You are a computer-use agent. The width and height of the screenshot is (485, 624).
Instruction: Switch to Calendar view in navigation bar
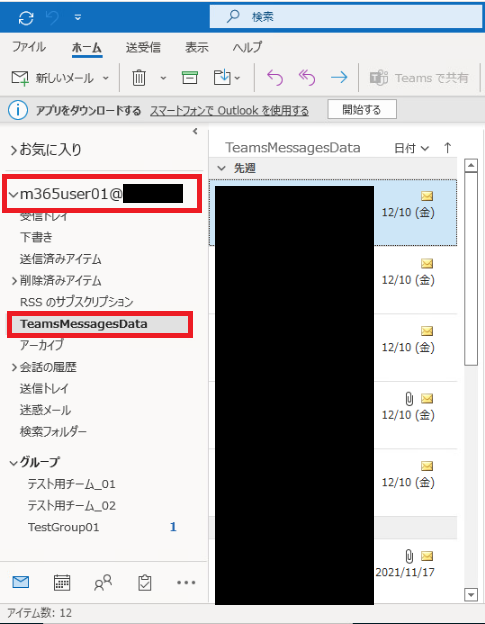point(62,583)
